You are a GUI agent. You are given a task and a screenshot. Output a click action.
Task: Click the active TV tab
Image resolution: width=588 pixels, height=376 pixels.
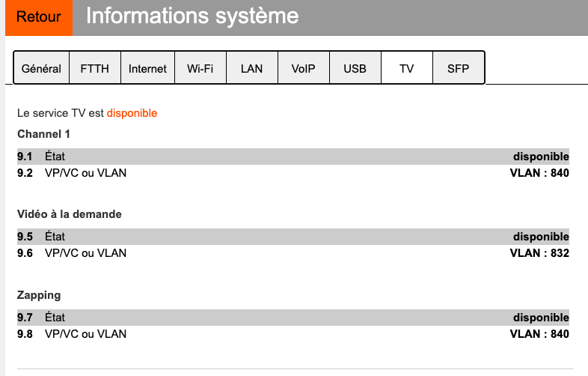tap(406, 68)
